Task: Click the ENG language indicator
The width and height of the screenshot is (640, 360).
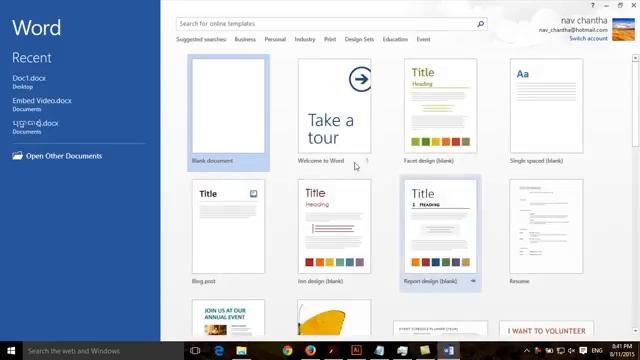Action: [597, 351]
